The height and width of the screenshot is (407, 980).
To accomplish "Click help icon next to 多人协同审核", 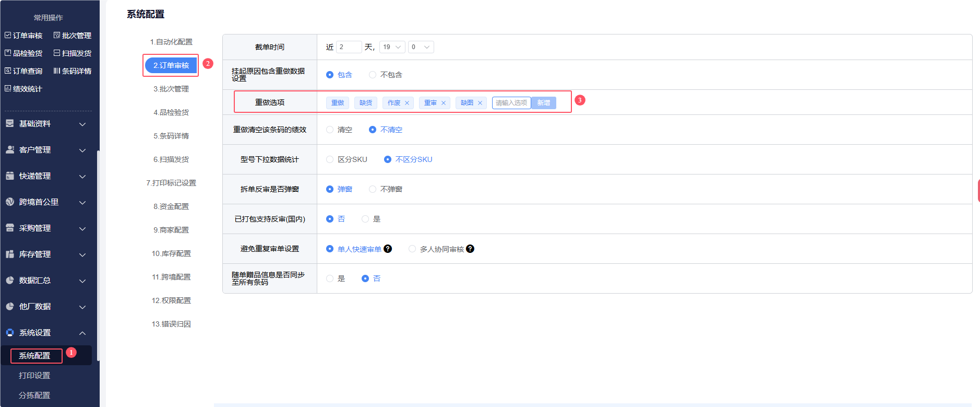I will [x=470, y=249].
